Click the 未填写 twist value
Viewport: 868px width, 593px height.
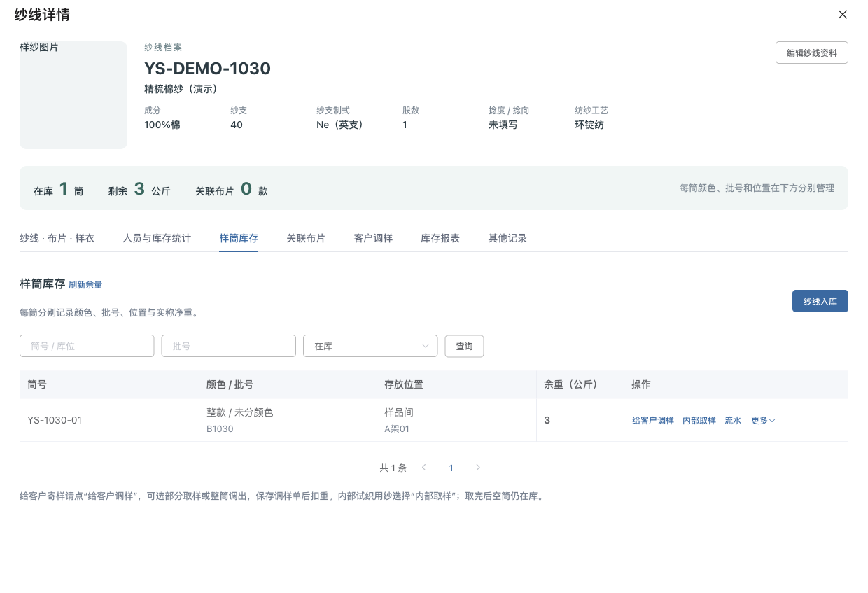click(x=503, y=125)
